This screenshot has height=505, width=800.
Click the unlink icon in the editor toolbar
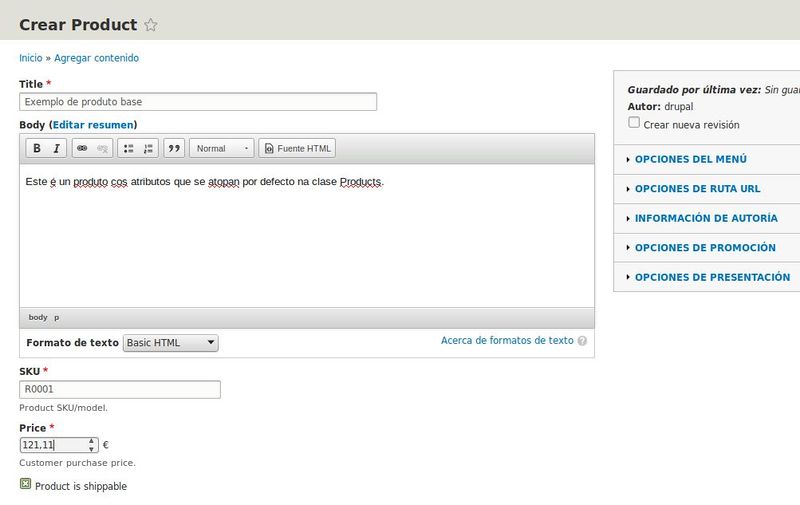click(x=102, y=148)
